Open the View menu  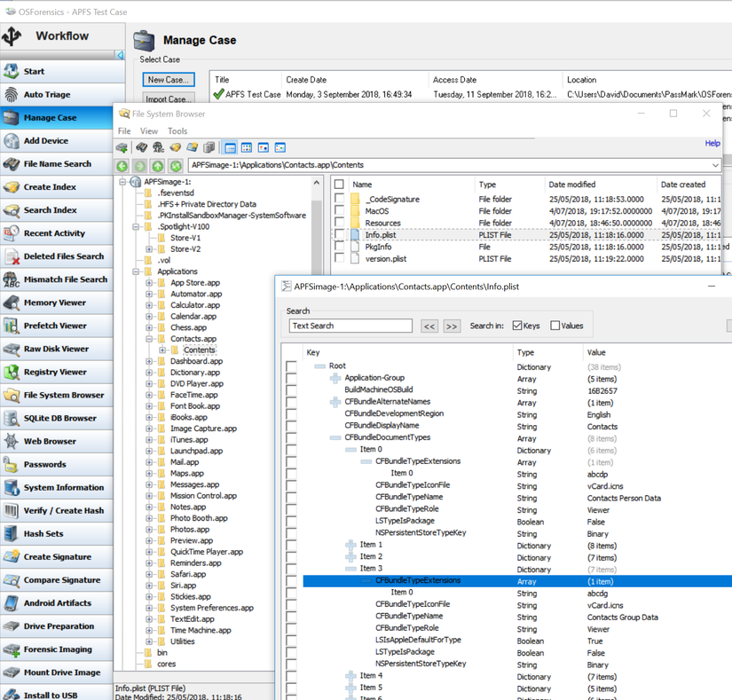[x=149, y=131]
